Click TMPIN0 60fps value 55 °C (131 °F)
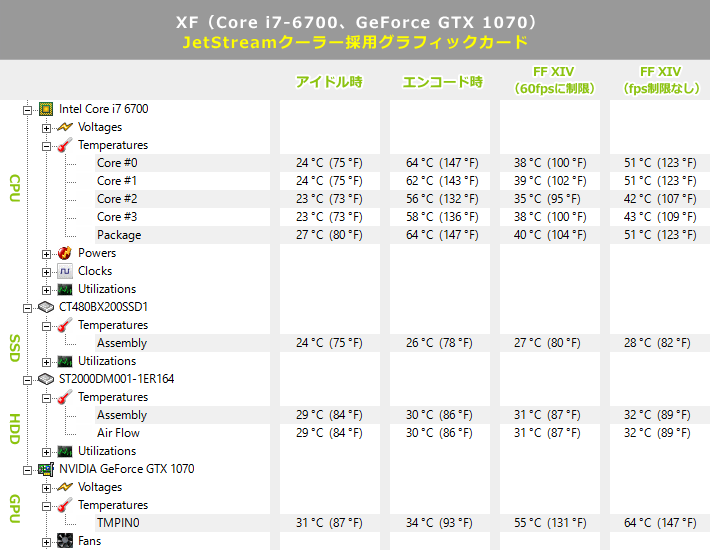 click(x=550, y=523)
